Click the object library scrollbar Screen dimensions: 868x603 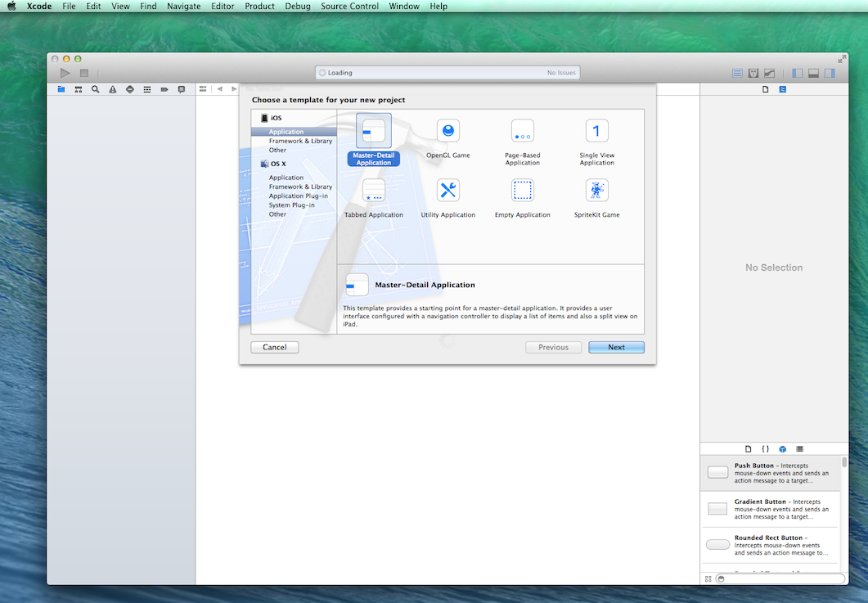coord(844,462)
